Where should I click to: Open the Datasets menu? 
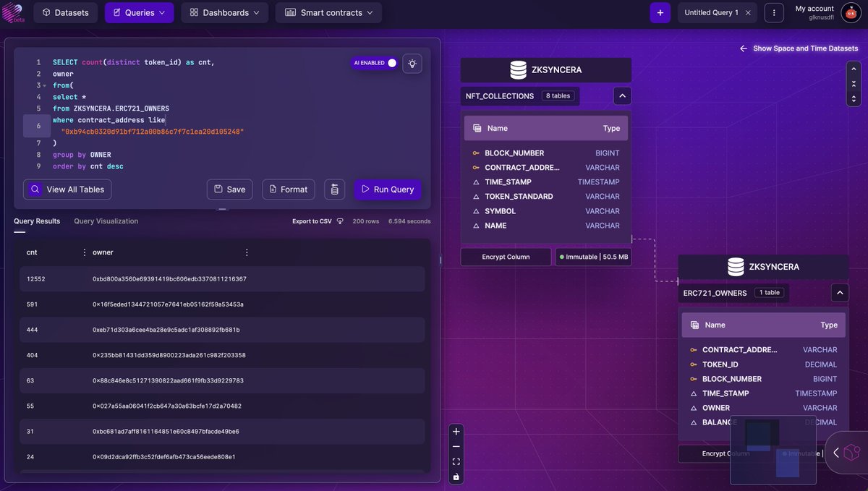[x=65, y=12]
